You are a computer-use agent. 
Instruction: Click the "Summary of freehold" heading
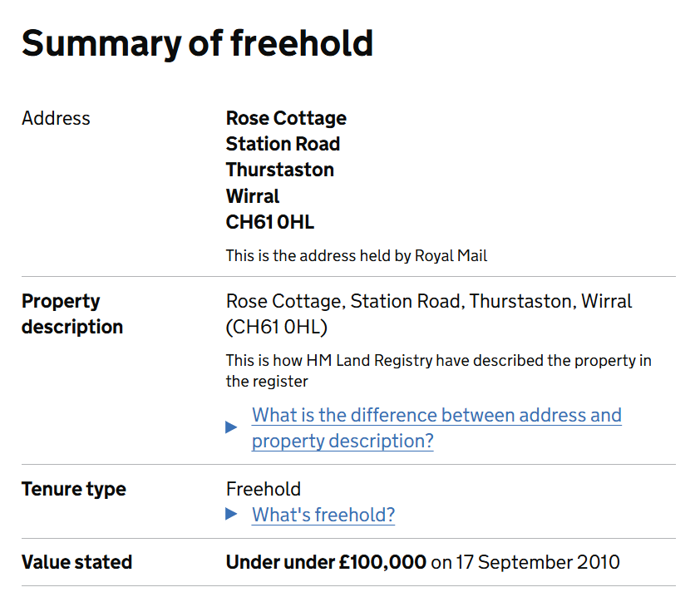197,43
